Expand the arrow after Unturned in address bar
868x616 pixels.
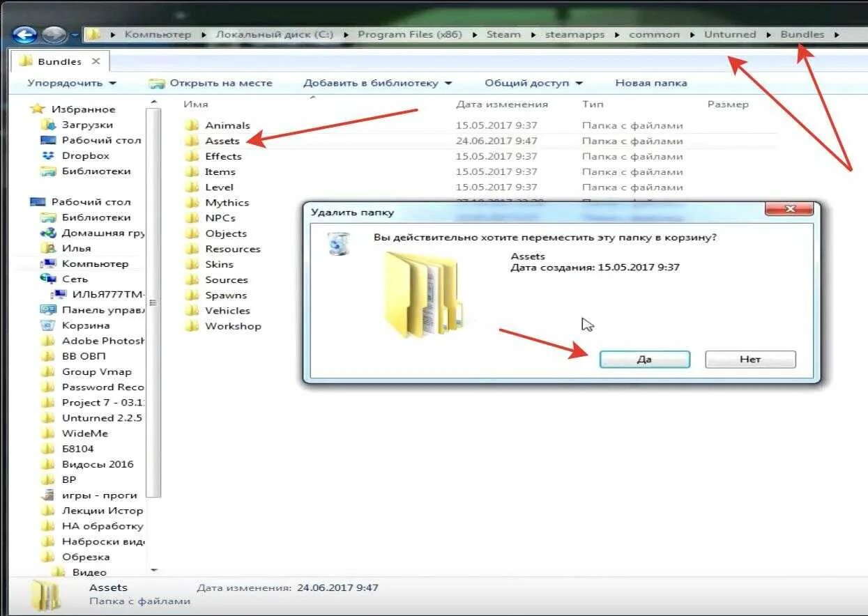point(769,34)
